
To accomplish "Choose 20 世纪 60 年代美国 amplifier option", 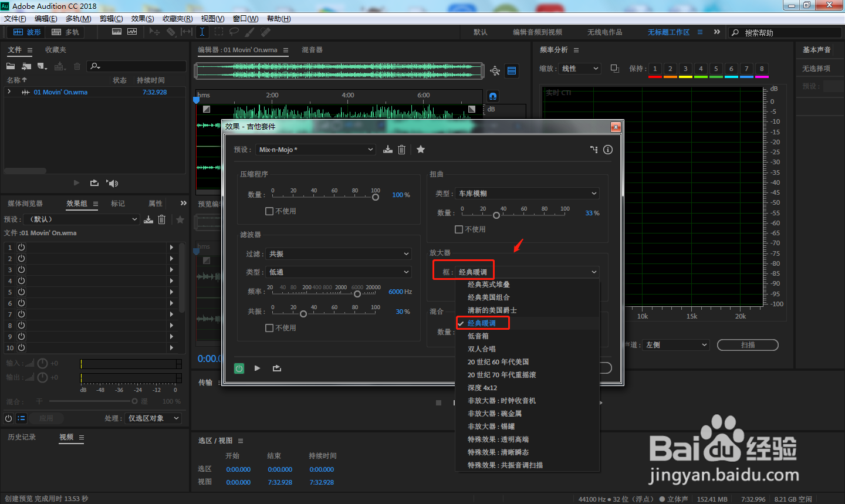I will [x=498, y=362].
